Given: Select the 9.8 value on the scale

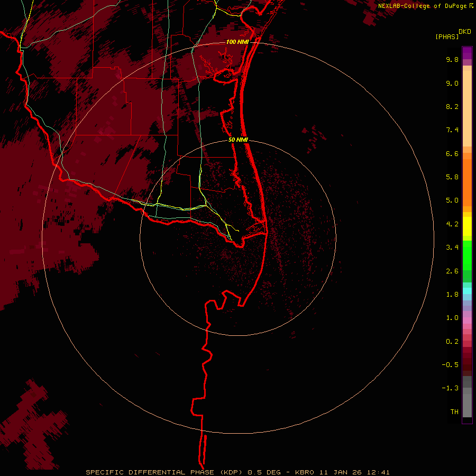Looking at the screenshot, I should coord(452,59).
